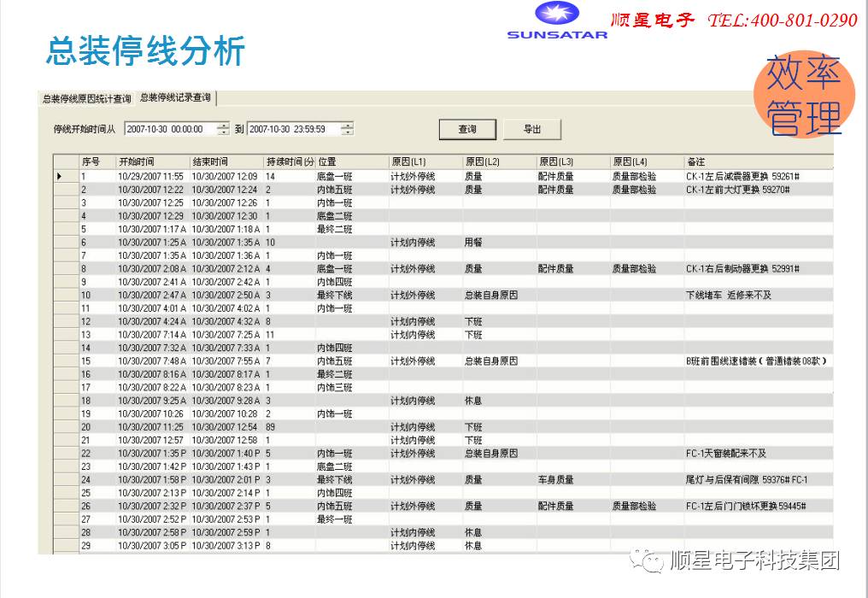Focus the start datetime field 2007-10-30 00:00:00

(x=170, y=129)
